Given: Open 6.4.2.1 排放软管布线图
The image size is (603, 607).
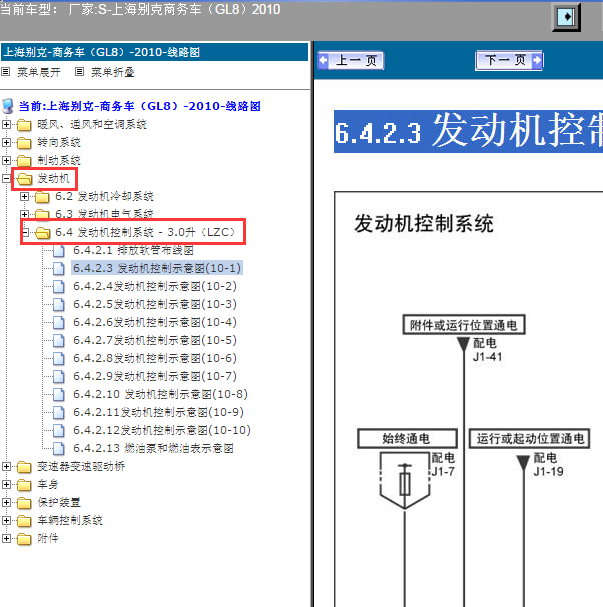Looking at the screenshot, I should pos(133,250).
